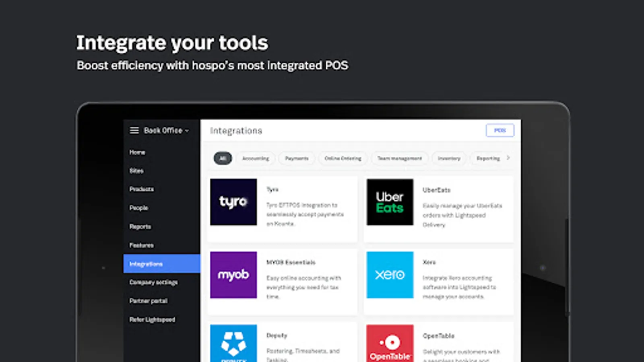This screenshot has height=362, width=644.
Task: Show Online Ordering integrations
Action: (x=343, y=158)
